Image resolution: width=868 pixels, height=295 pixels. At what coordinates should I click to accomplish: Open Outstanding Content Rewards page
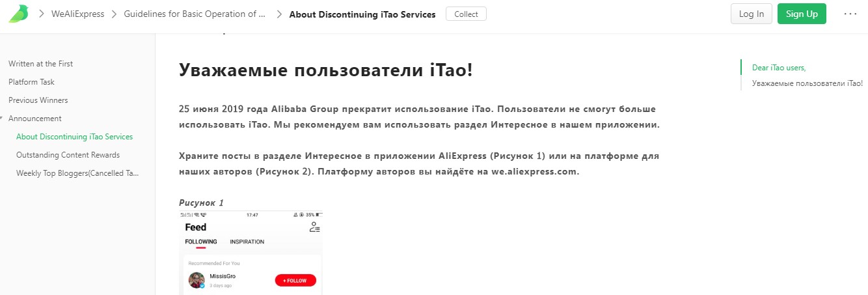(x=68, y=155)
